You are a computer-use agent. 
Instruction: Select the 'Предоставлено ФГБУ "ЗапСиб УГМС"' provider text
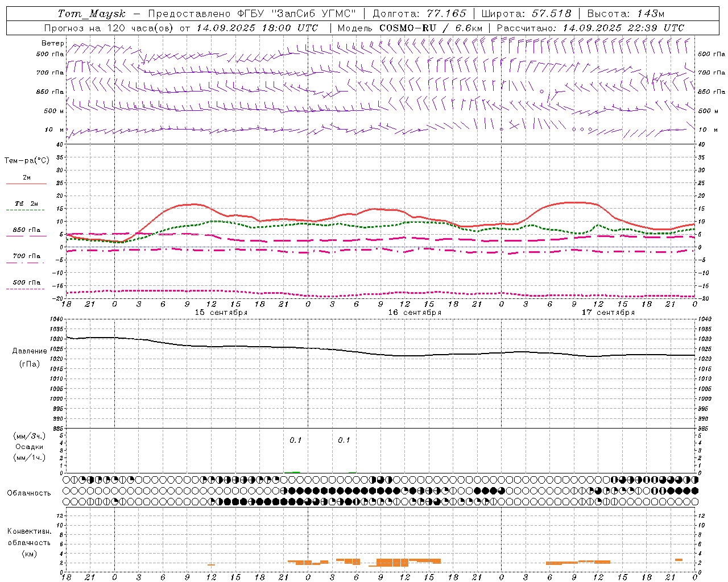pos(252,14)
